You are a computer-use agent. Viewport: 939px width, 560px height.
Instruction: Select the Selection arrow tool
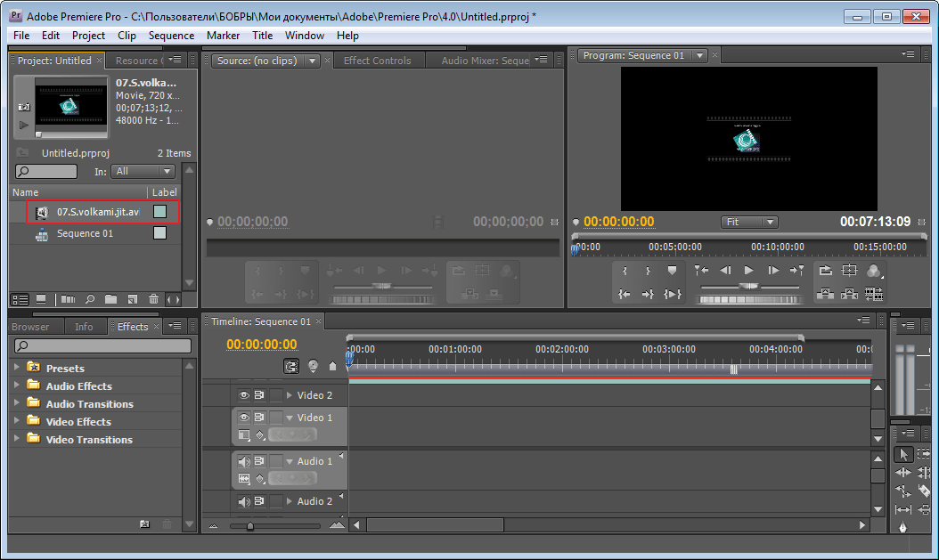point(903,455)
